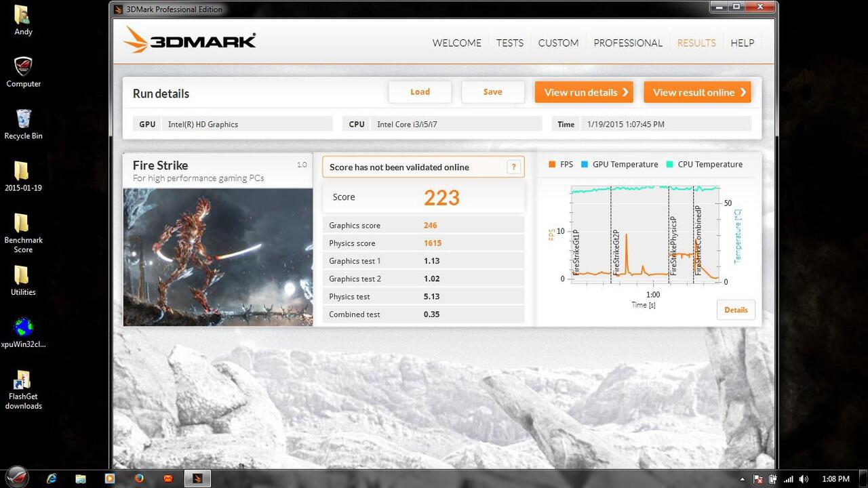The image size is (868, 488).
Task: Click the 3DMark title bar app icon
Action: click(x=119, y=9)
